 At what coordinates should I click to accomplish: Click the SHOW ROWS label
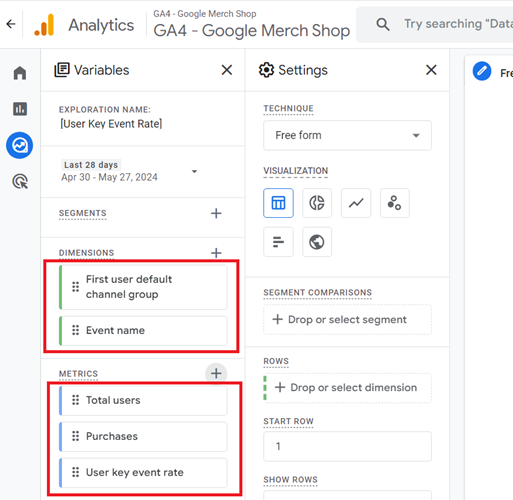click(290, 480)
